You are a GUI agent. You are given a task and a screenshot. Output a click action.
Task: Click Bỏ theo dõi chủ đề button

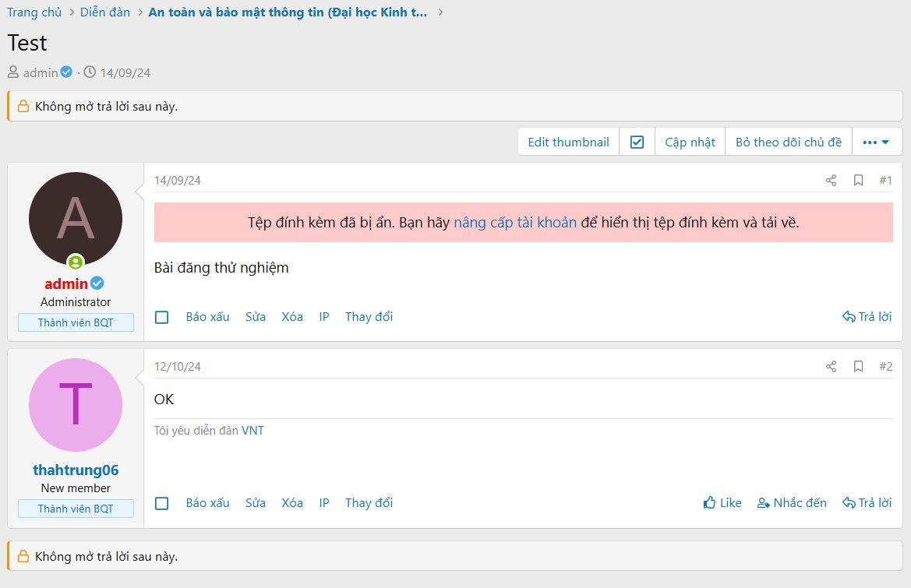tap(788, 143)
